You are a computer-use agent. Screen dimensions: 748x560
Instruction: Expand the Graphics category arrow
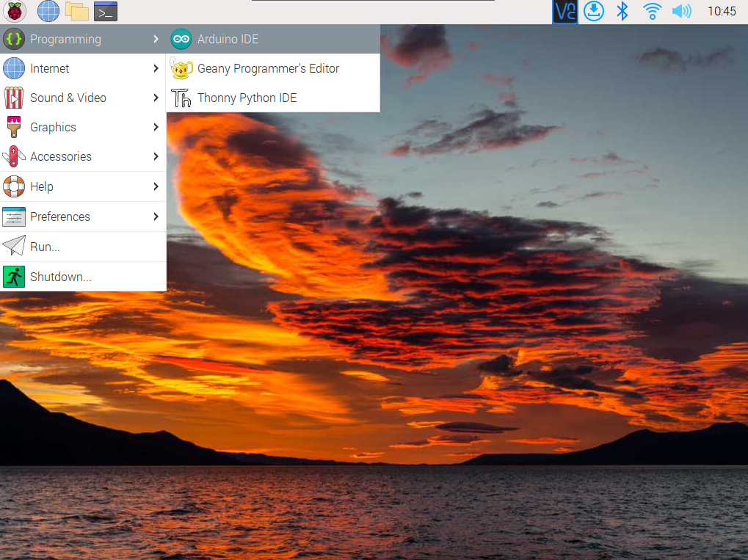pyautogui.click(x=156, y=127)
